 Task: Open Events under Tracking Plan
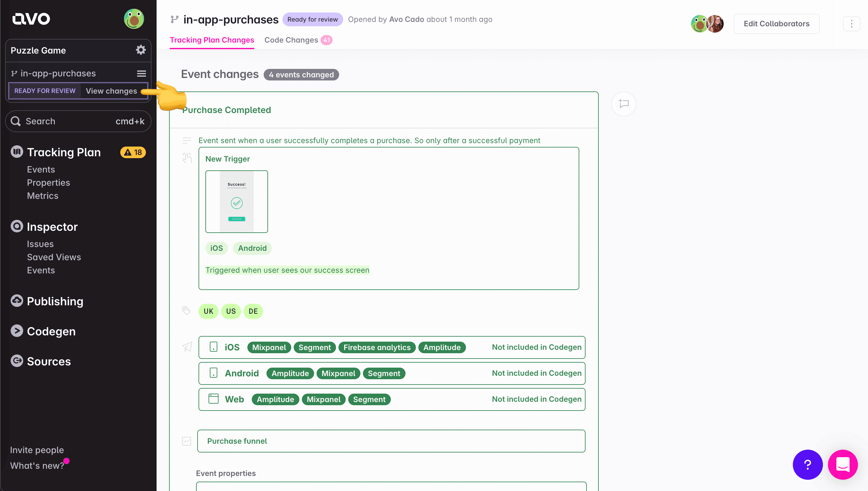pyautogui.click(x=41, y=170)
